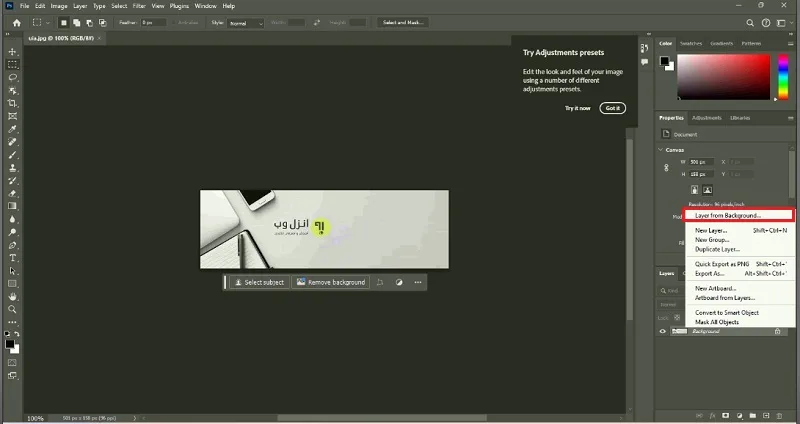Select the Horizontal Type tool
Screen dimensions: 800x424
point(12,258)
